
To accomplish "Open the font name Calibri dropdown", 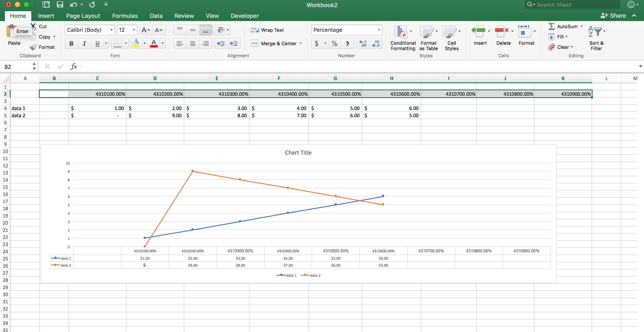I will [x=112, y=30].
